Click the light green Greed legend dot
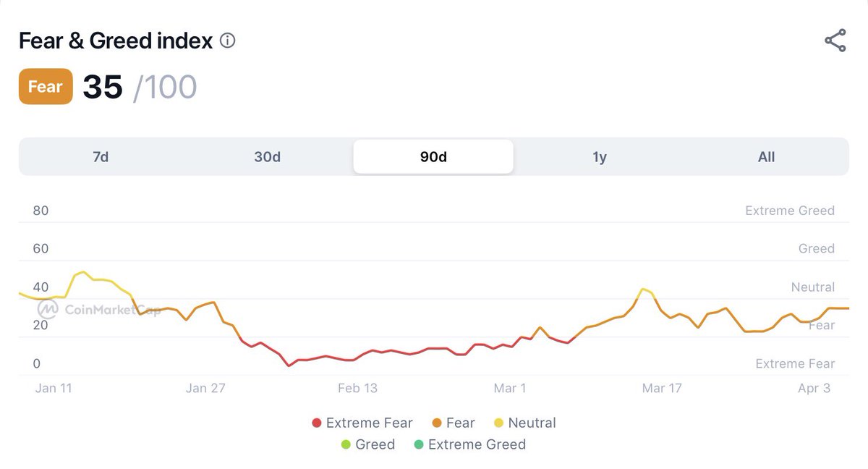This screenshot has width=868, height=469. pyautogui.click(x=346, y=444)
